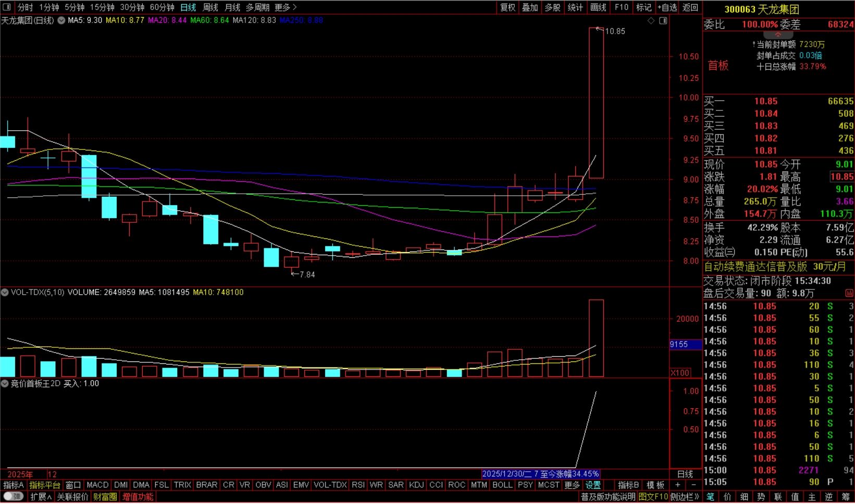Switch to the 月线 monthly chart
The image size is (855, 504).
pos(232,7)
